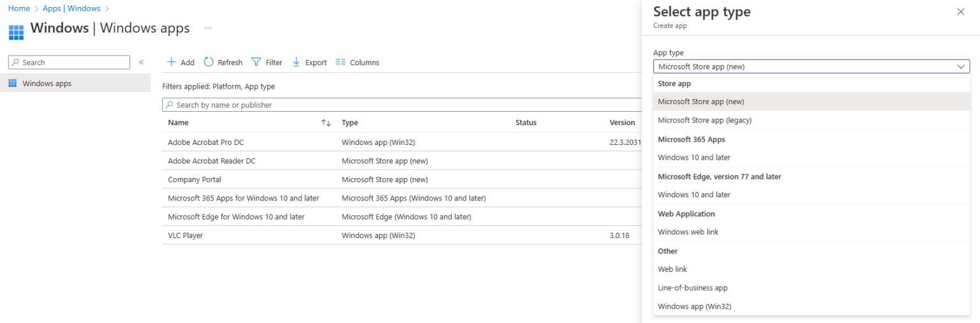Open the App type dropdown combo box
The image size is (980, 323).
coord(812,66)
